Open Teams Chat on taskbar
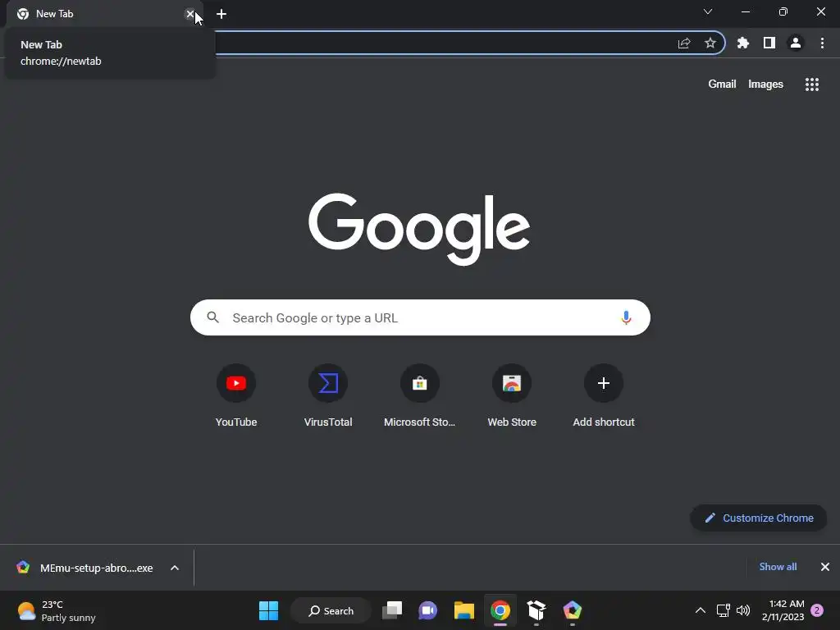The height and width of the screenshot is (630, 840). tap(428, 610)
